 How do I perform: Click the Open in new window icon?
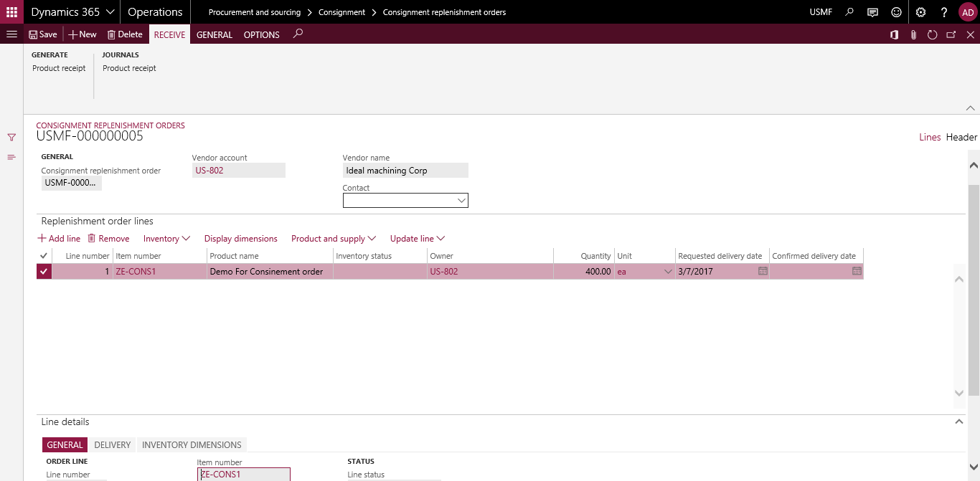pos(950,34)
